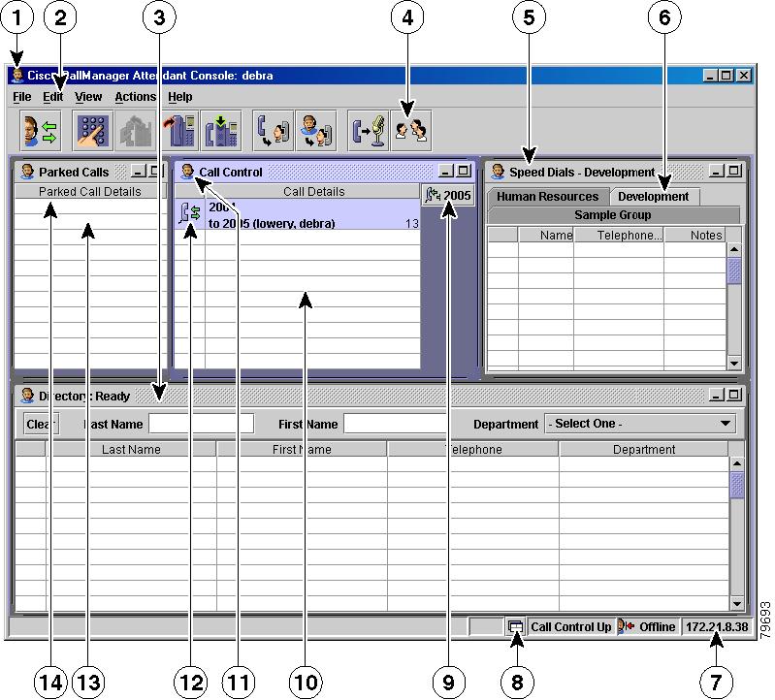Open the Department "- Select One -" dropdown
The height and width of the screenshot is (700, 775).
640,424
